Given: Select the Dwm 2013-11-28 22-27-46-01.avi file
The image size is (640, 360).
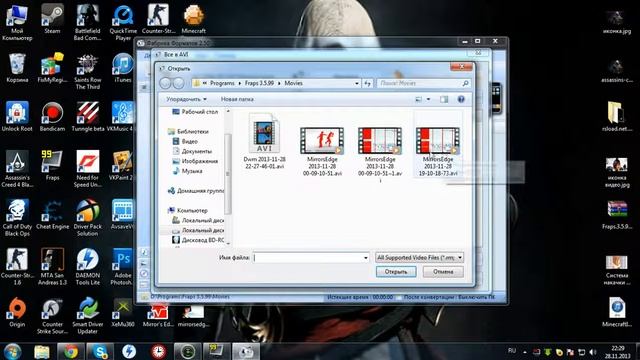Looking at the screenshot, I should pyautogui.click(x=264, y=141).
